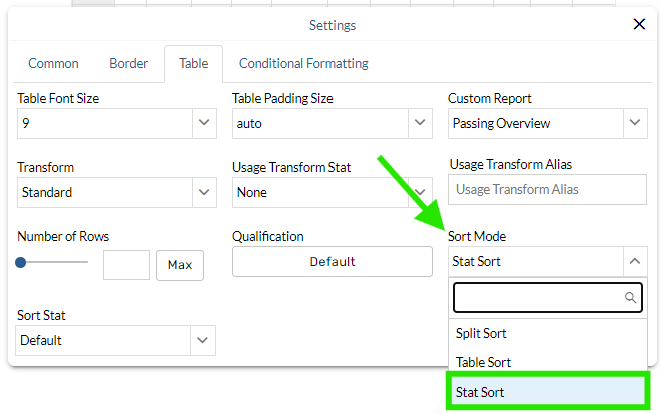660x414 pixels.
Task: Open the Border tab
Action: coord(128,63)
